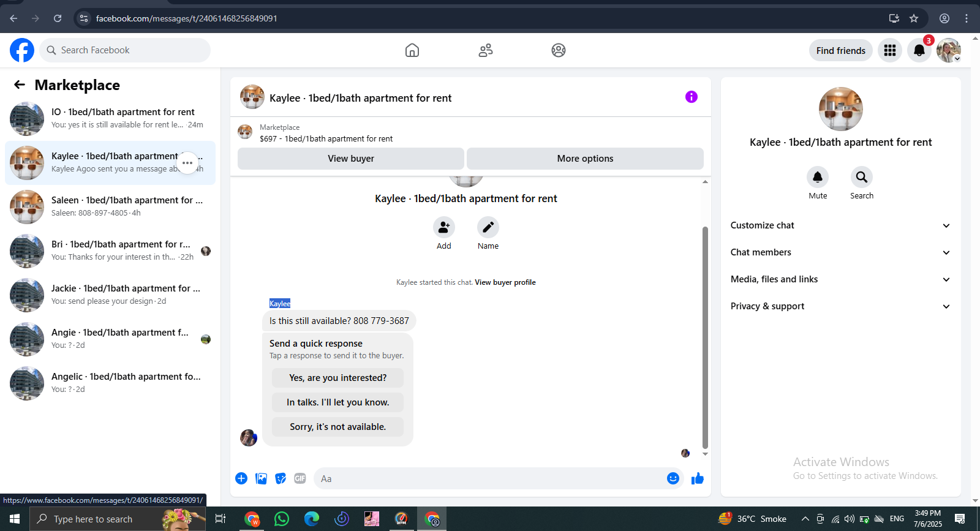This screenshot has width=980, height=531.
Task: Open options menu for Kaylee conversation
Action: point(187,163)
